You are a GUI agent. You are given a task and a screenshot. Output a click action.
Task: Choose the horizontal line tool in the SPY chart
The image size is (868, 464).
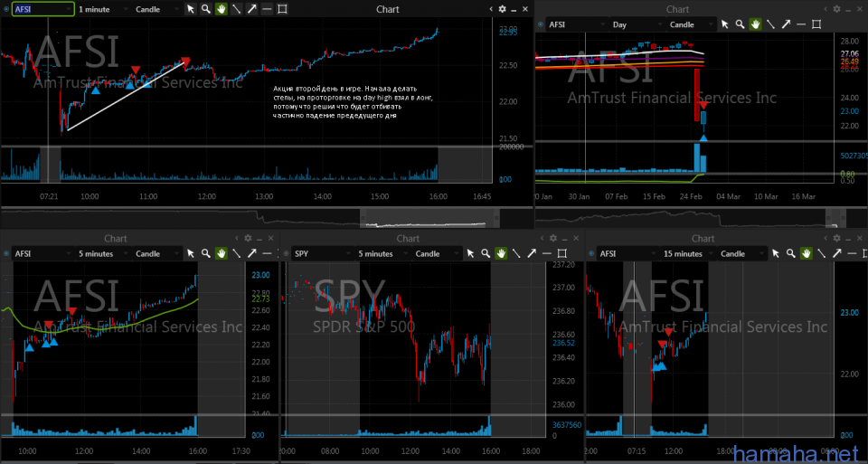pyautogui.click(x=547, y=253)
